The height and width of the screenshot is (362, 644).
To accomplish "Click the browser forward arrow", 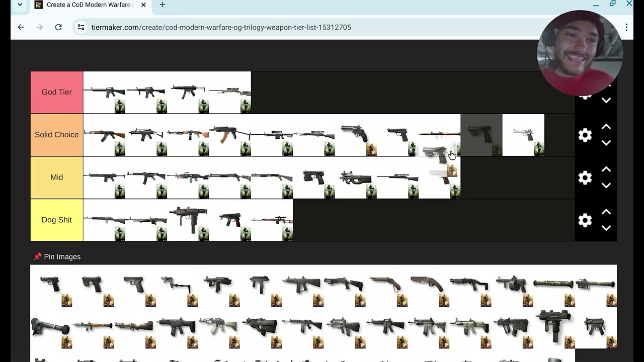I will click(39, 27).
